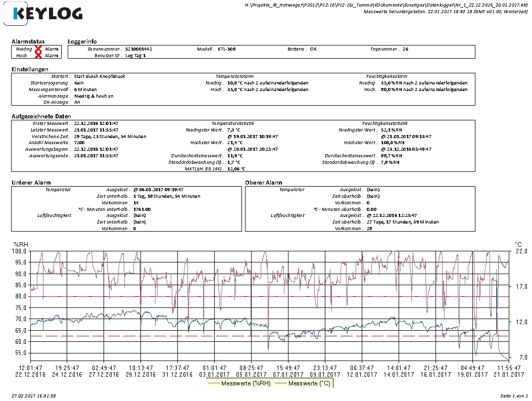Select upper humidity trigger '@ 22.12.2016 12:25:47'
The height and width of the screenshot is (401, 532).
click(x=392, y=215)
